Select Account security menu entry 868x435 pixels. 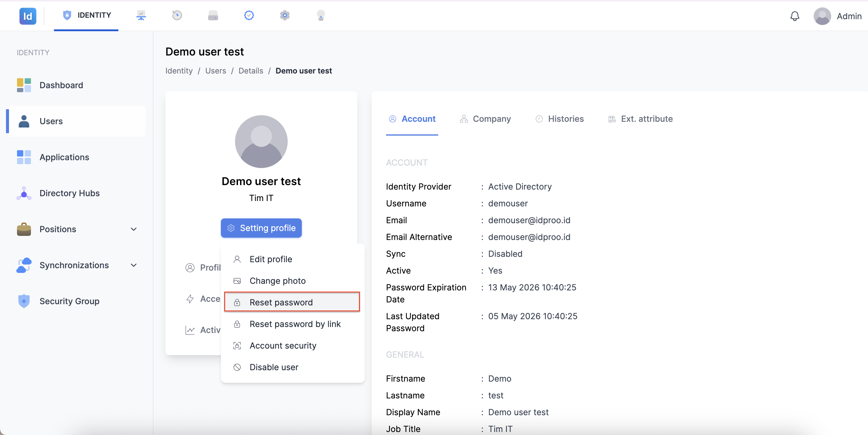[x=292, y=346]
